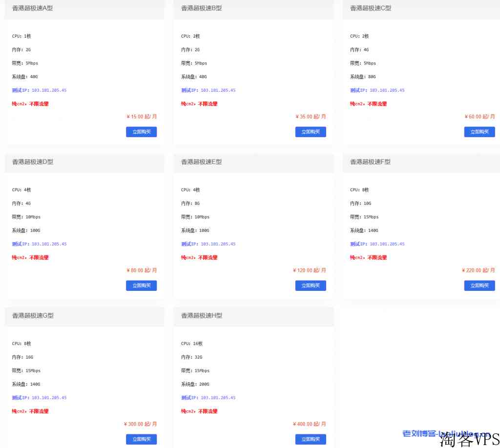Viewport: 500px width, 448px height.
Task: Purchase the 香港超极速D型 server
Action: tap(141, 285)
